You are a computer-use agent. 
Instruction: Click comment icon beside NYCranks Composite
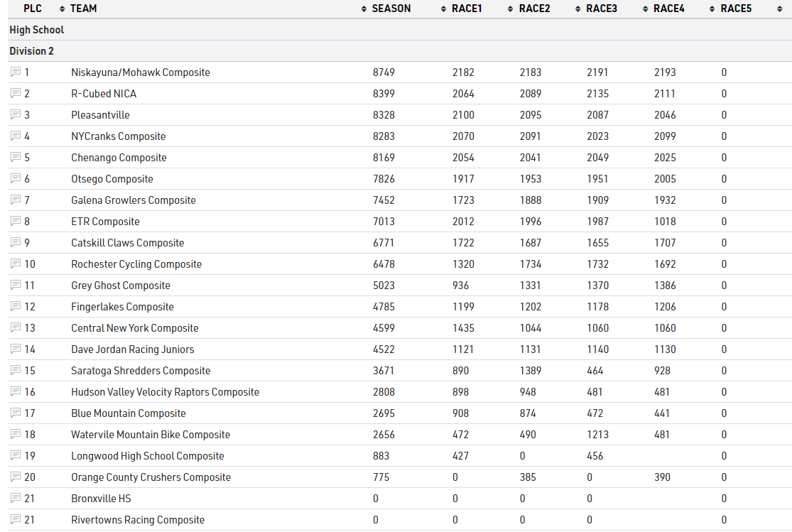[16, 136]
